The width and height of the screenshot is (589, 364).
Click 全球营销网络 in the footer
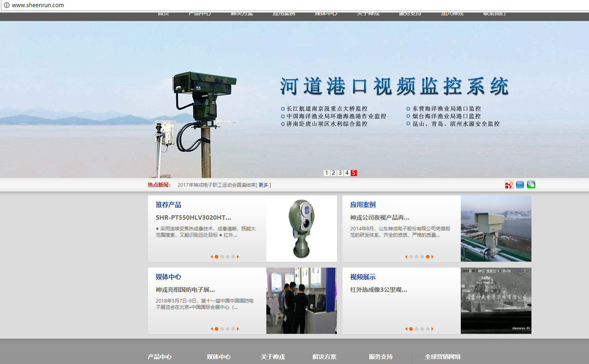443,357
